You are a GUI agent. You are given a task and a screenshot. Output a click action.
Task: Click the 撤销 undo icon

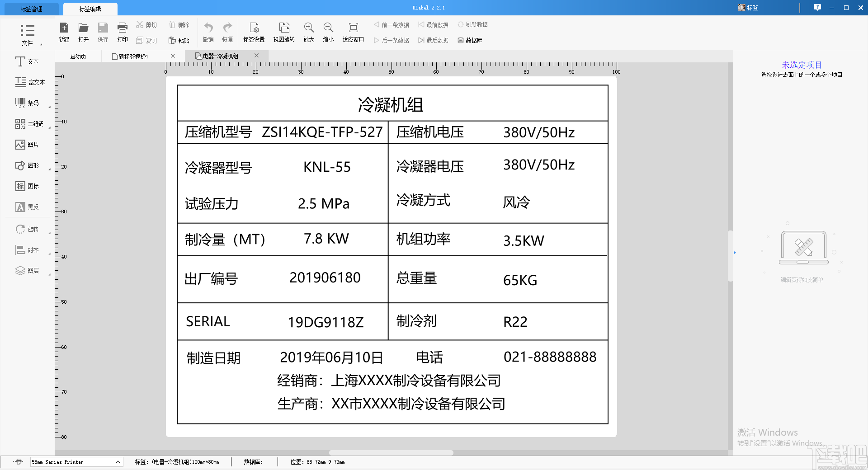(208, 32)
